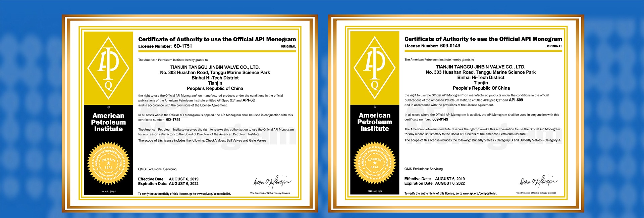The width and height of the screenshot is (644, 218).
Task: Click the api.org verify line on 6D-1751 certificate
Action: coord(184,194)
